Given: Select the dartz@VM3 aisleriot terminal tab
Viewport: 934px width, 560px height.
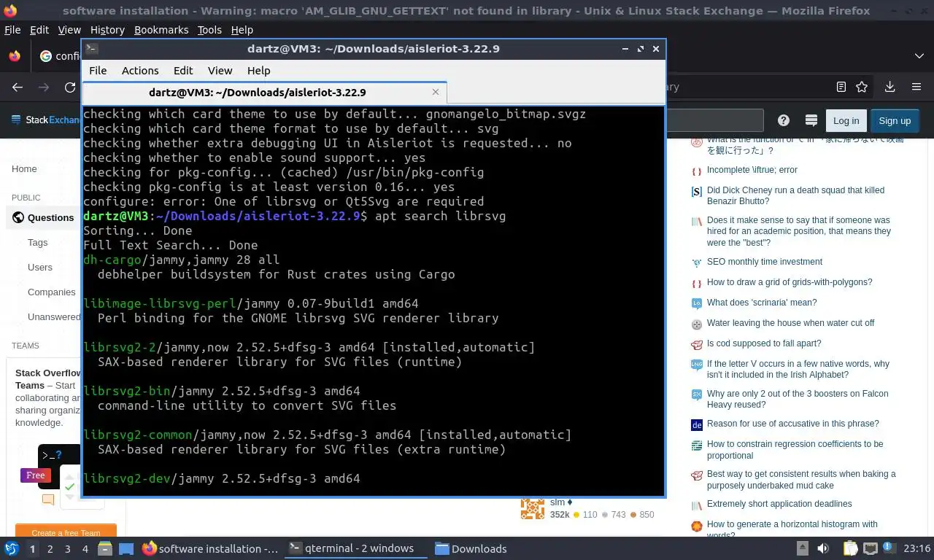Looking at the screenshot, I should [x=264, y=93].
